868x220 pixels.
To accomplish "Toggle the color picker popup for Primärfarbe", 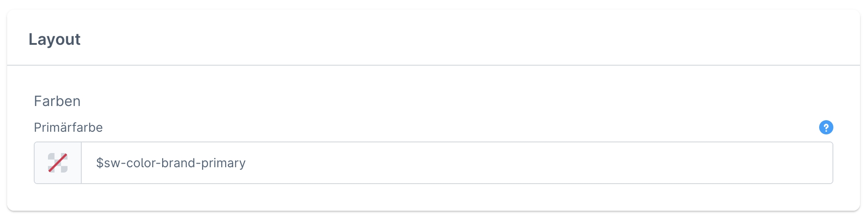I will coord(58,163).
